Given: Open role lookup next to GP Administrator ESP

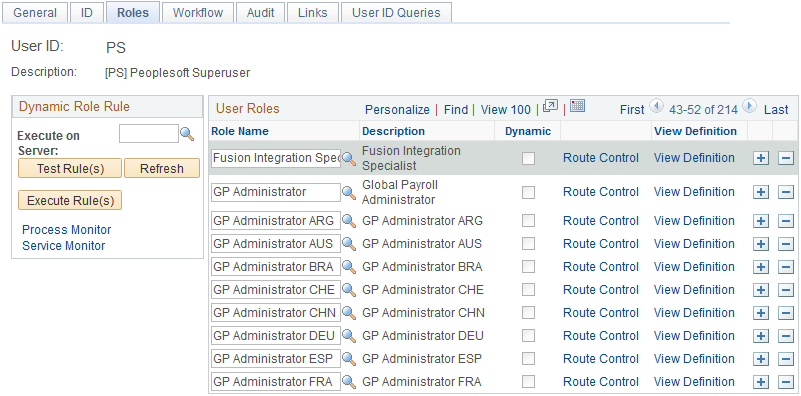Looking at the screenshot, I should (349, 359).
